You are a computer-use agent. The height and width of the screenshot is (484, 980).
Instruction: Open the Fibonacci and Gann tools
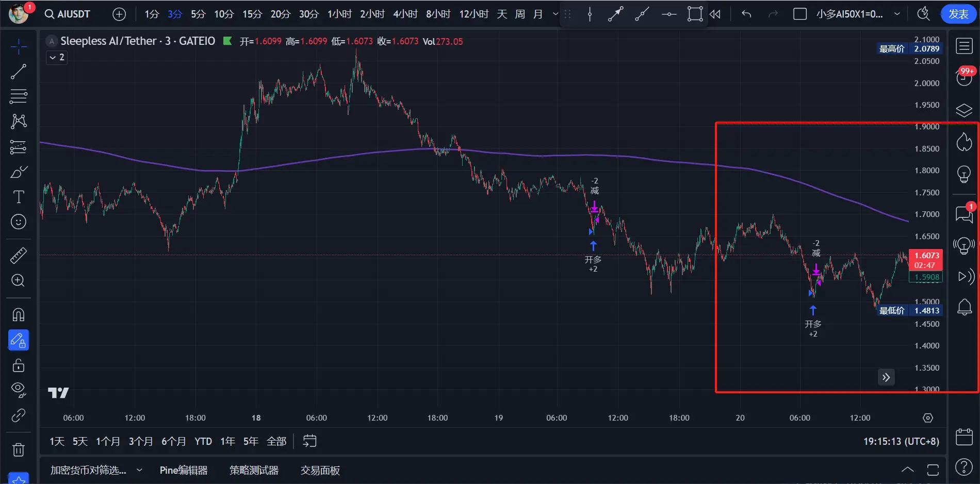pyautogui.click(x=19, y=96)
